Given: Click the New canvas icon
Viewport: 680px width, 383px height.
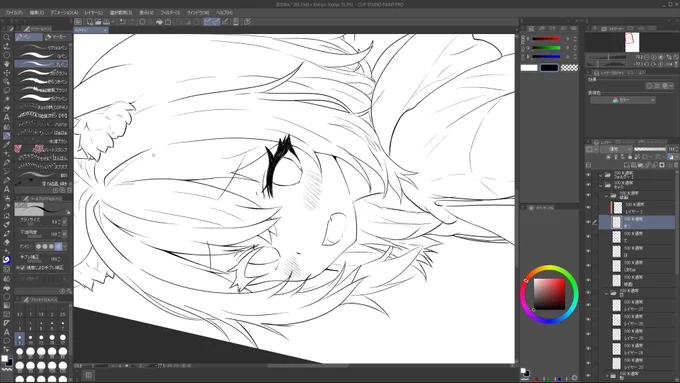Looking at the screenshot, I should pyautogui.click(x=90, y=22).
